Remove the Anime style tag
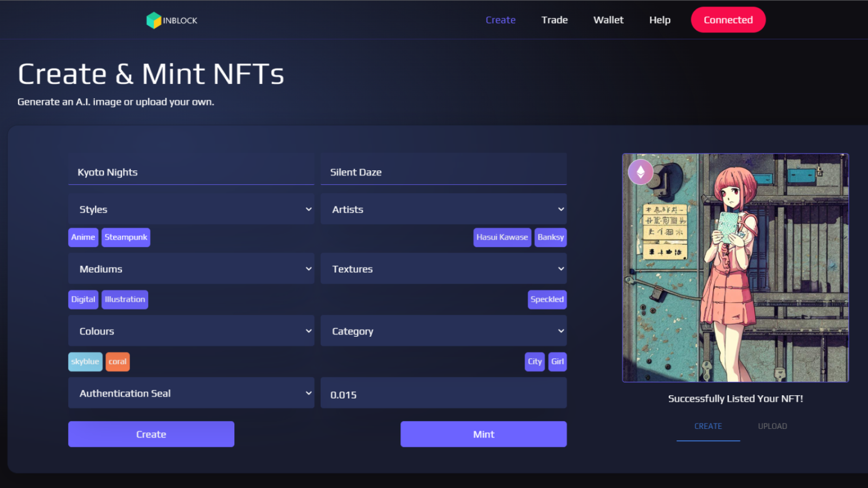Image resolution: width=868 pixels, height=488 pixels. coord(83,237)
